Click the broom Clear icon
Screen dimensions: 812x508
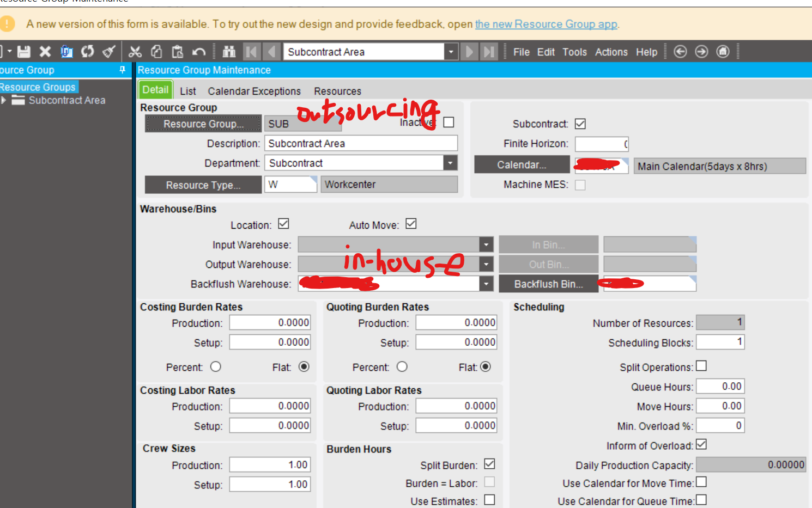[x=108, y=51]
